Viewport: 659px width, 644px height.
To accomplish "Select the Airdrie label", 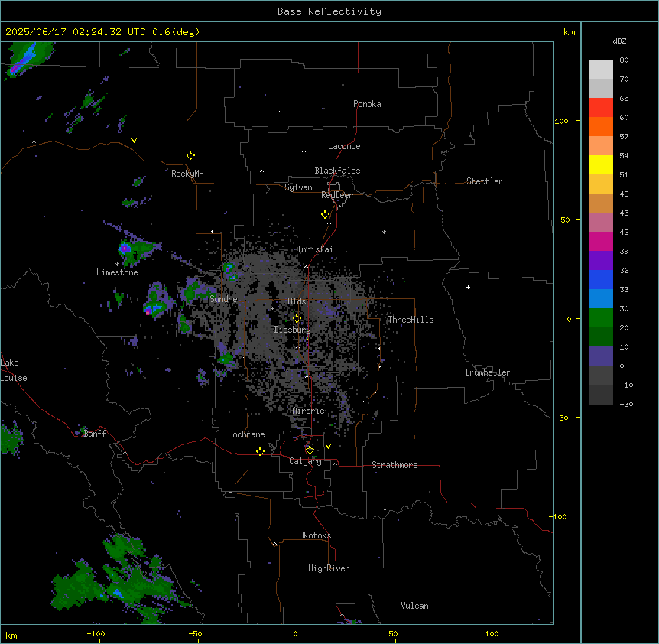I will (x=309, y=411).
